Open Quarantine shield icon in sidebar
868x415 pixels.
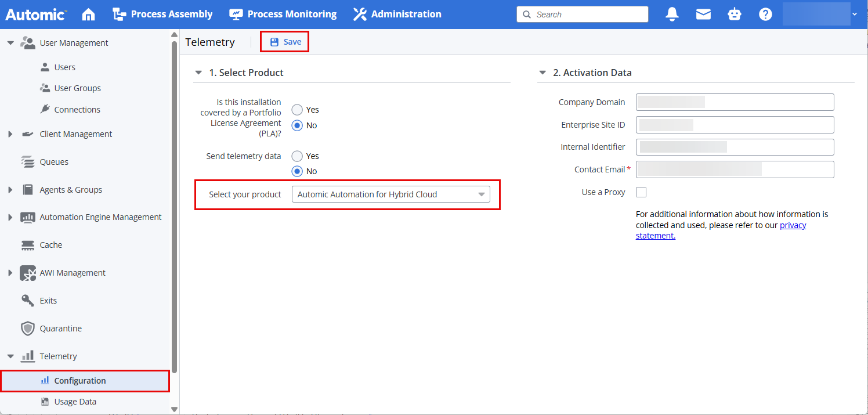point(27,329)
